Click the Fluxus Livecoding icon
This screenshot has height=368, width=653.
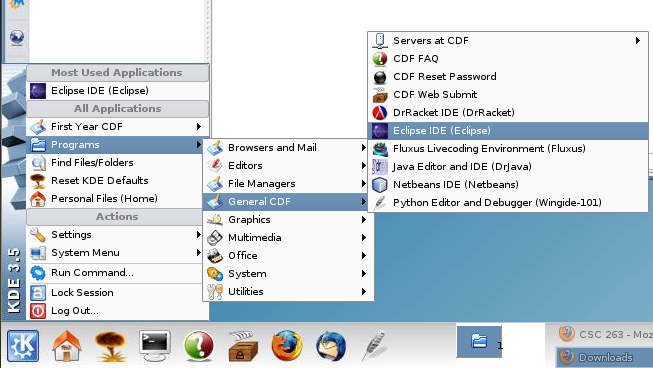tap(380, 149)
